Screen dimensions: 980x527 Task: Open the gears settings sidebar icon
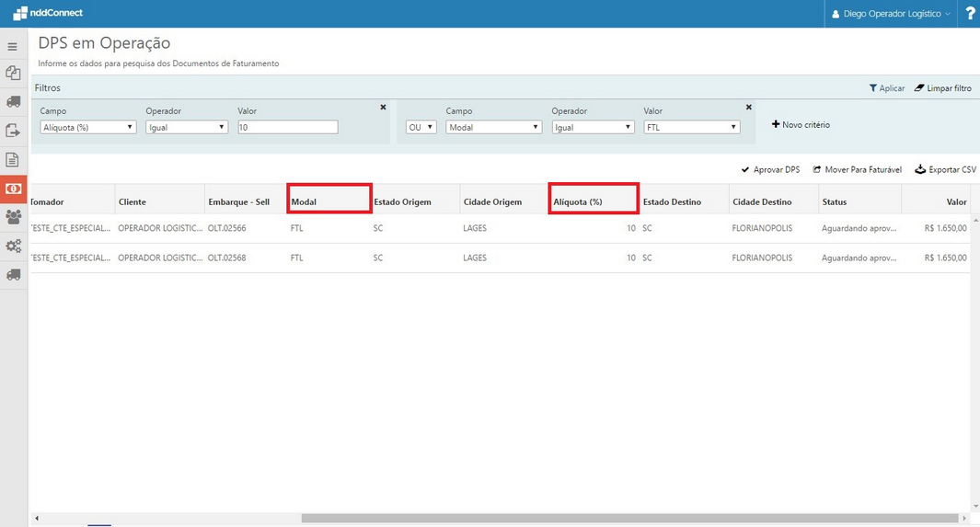tap(13, 246)
